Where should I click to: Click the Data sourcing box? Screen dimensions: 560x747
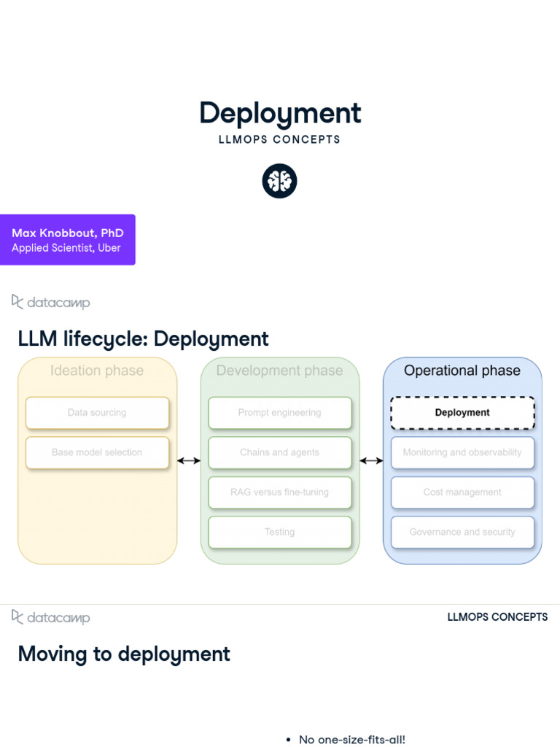[97, 413]
